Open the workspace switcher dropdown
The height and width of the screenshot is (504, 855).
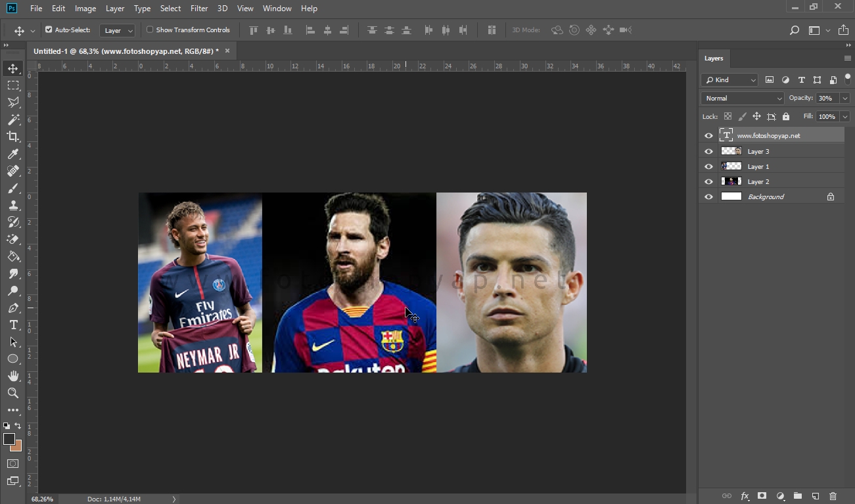click(x=818, y=30)
